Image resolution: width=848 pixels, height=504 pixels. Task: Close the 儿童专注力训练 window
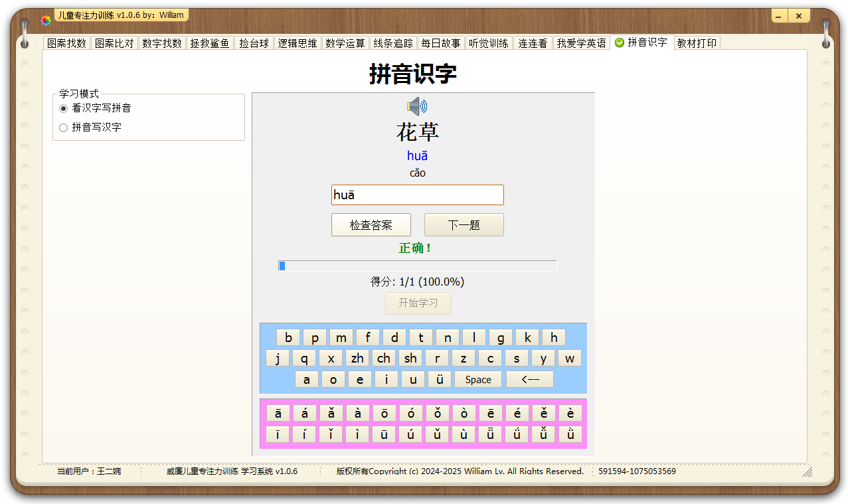(799, 16)
